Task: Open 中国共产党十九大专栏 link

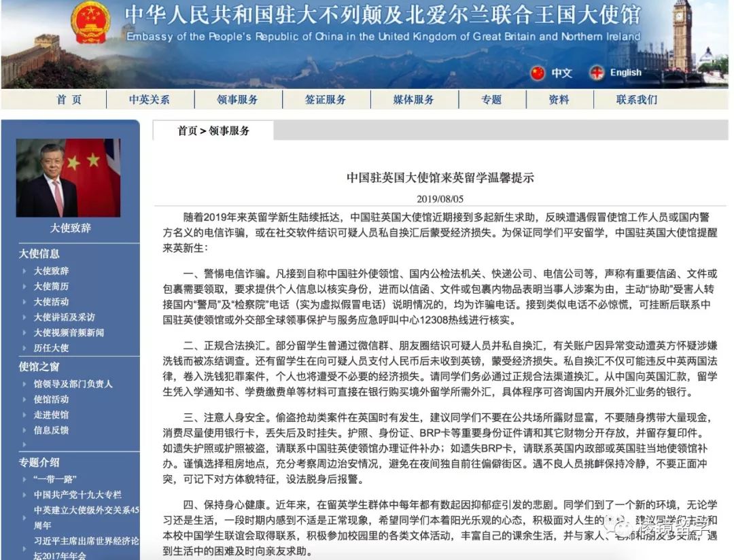Action: [77, 495]
